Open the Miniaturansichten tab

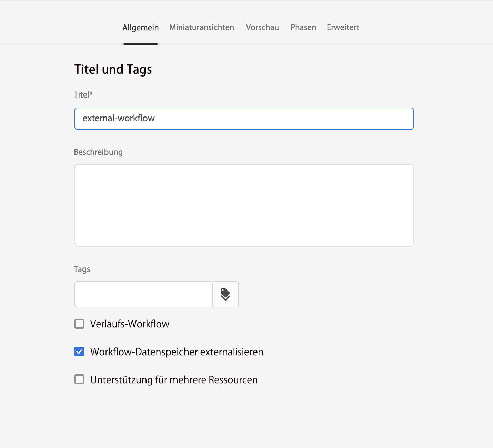click(x=202, y=28)
